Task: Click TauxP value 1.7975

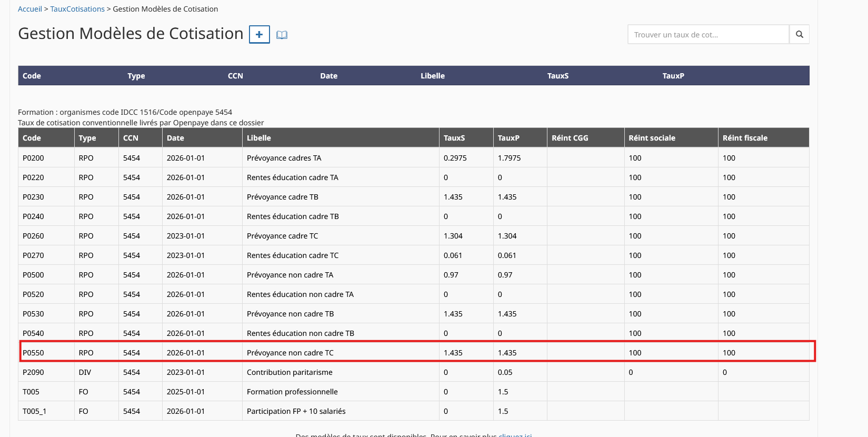Action: (x=509, y=158)
